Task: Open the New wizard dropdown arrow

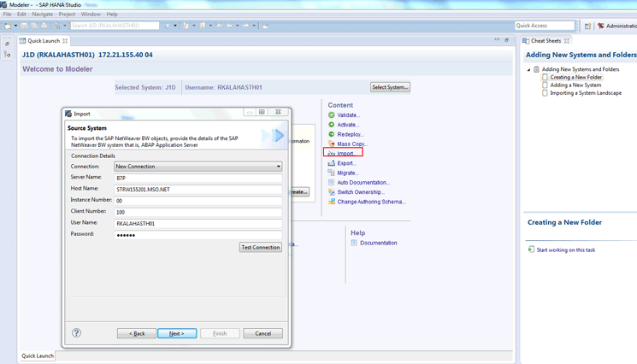Action: coord(16,26)
